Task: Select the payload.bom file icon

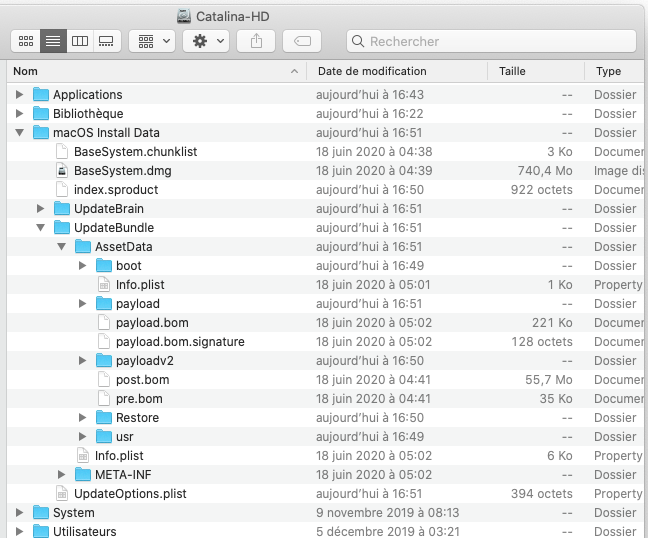Action: point(104,323)
